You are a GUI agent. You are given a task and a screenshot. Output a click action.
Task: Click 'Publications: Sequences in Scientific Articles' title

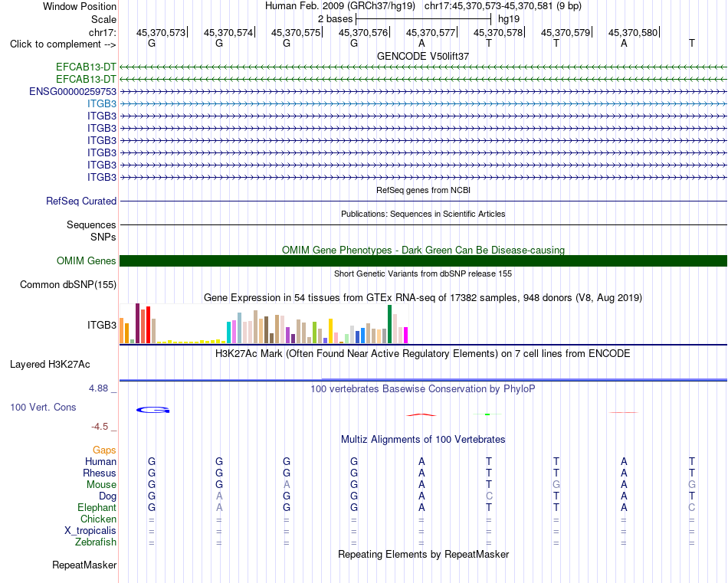pyautogui.click(x=423, y=214)
